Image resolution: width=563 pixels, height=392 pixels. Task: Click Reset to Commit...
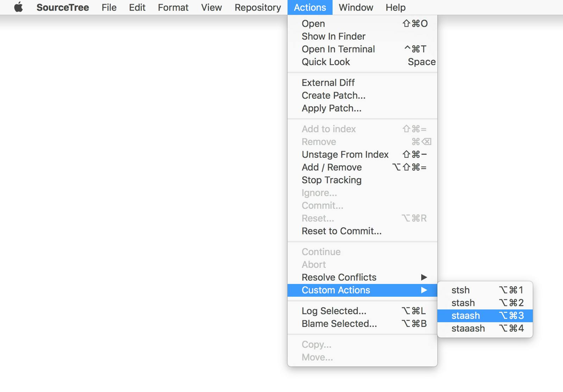341,231
